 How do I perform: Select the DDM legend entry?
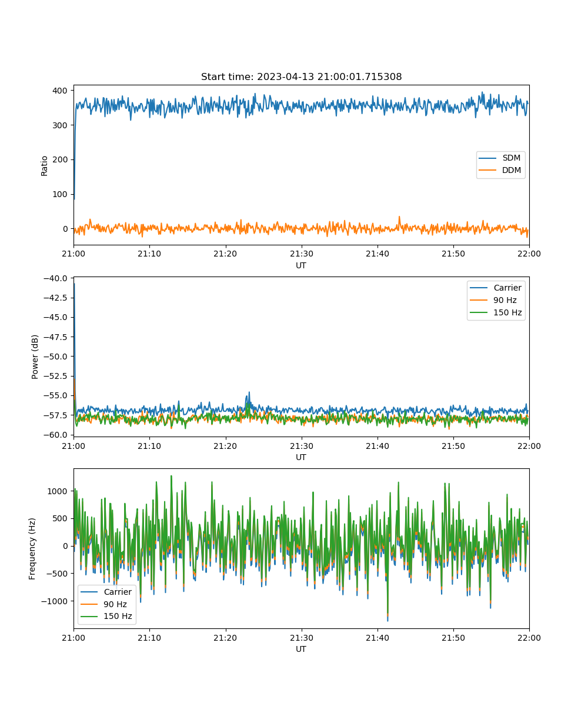512,170
